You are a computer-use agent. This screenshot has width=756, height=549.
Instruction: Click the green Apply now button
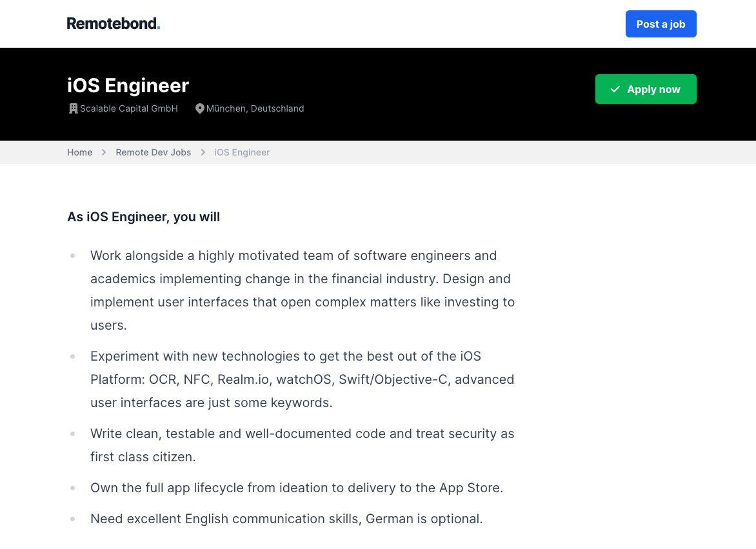point(646,89)
